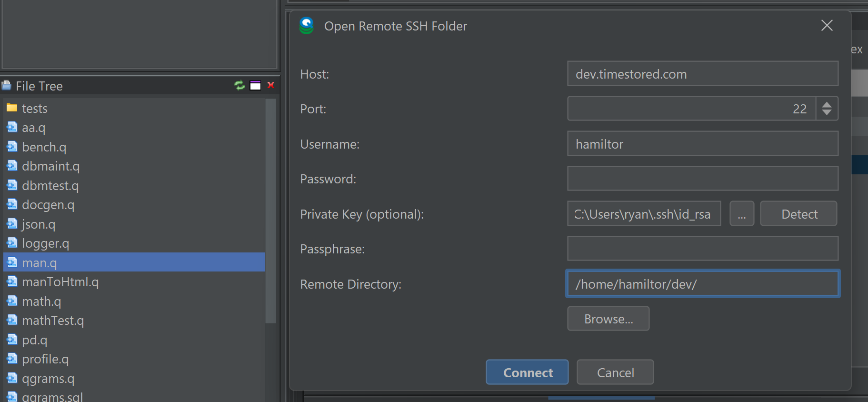Image resolution: width=868 pixels, height=402 pixels.
Task: Click the file icon beside dbmaint.q
Action: [x=12, y=166]
